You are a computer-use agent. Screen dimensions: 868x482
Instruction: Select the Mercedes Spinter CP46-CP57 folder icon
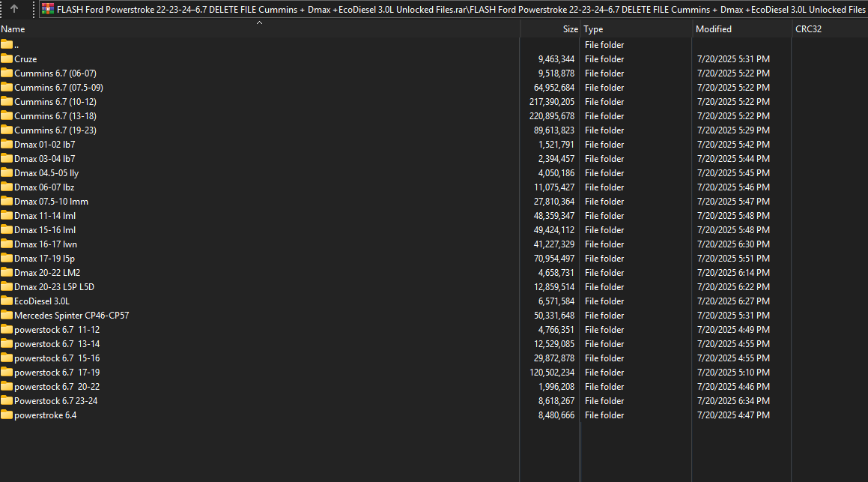tap(7, 316)
